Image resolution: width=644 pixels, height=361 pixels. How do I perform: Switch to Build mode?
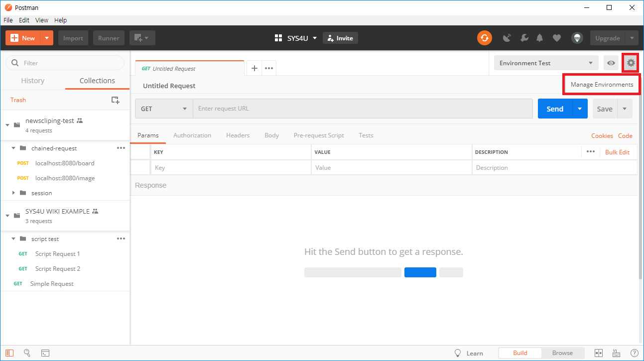[x=520, y=353]
